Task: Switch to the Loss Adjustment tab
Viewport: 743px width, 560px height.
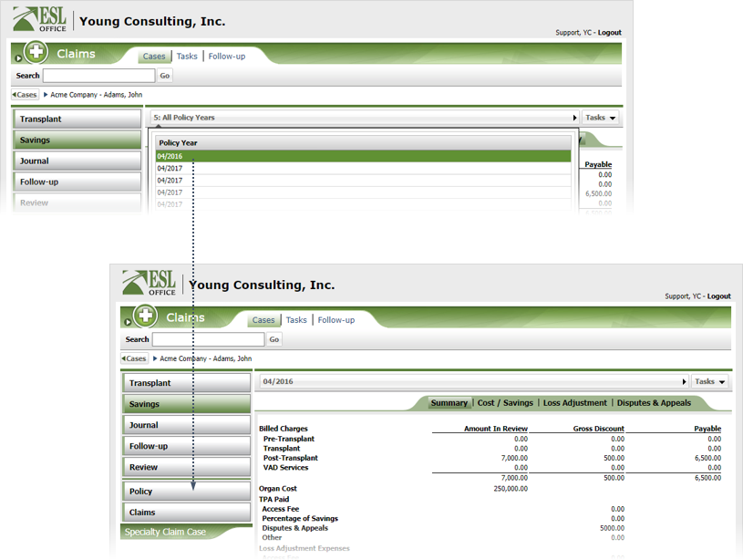Action: tap(574, 403)
